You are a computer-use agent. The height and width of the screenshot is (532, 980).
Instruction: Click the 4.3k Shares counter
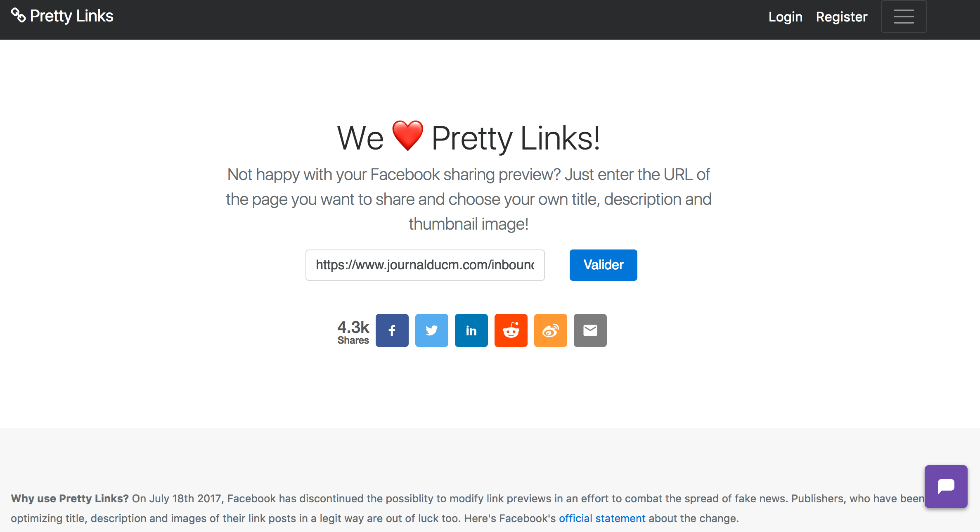coord(353,332)
